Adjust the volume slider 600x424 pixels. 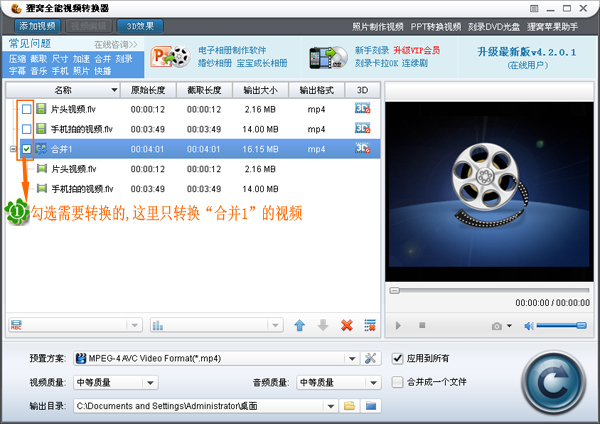561,326
